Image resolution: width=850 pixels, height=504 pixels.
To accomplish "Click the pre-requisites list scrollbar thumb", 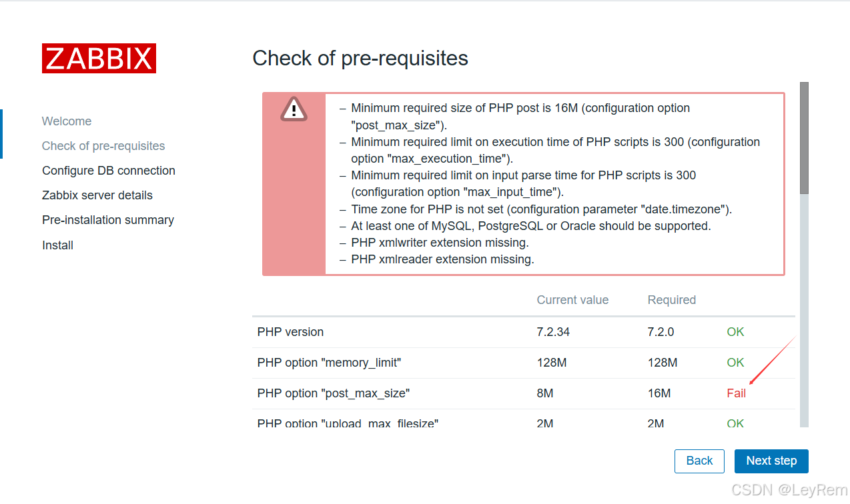I will (804, 138).
